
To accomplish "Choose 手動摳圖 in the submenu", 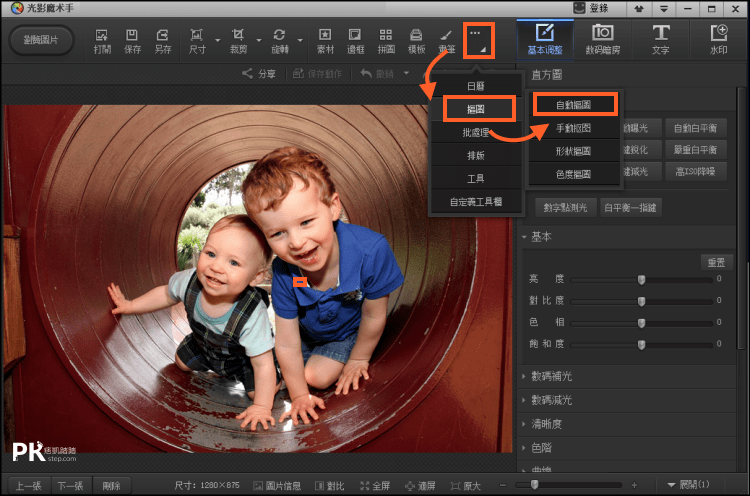I will click(574, 128).
